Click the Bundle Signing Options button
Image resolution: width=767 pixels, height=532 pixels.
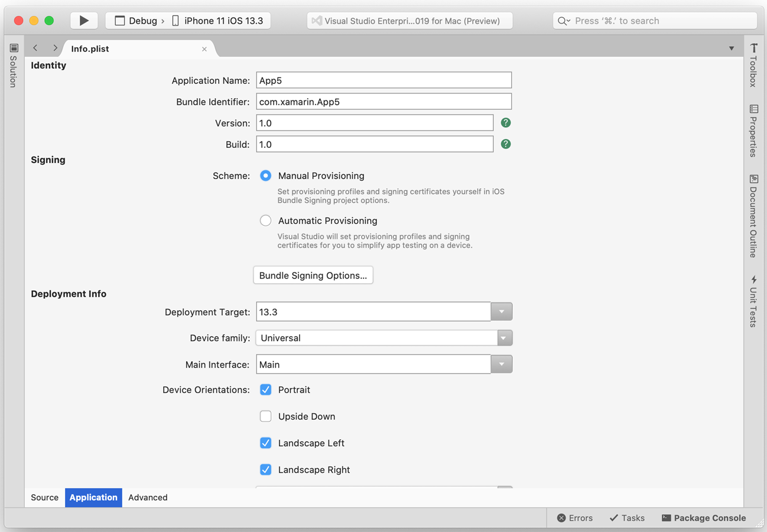click(x=313, y=275)
